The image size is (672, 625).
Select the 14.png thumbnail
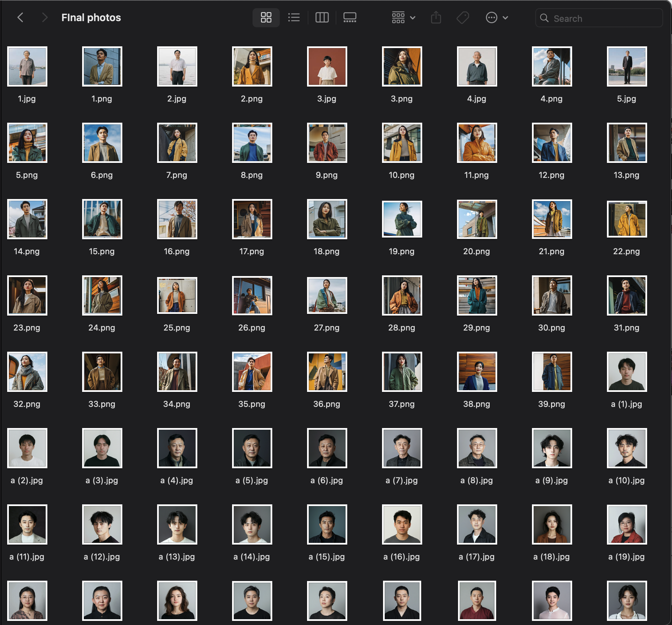(27, 219)
